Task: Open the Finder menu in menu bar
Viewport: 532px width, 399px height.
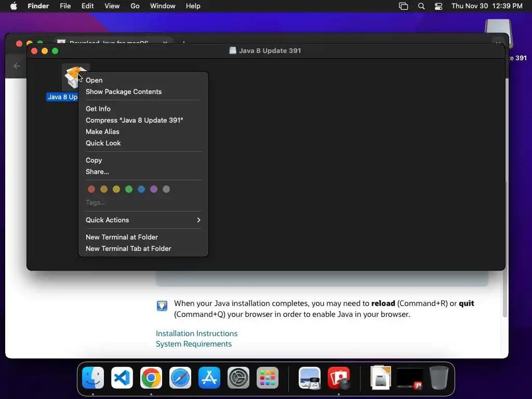Action: coord(38,6)
